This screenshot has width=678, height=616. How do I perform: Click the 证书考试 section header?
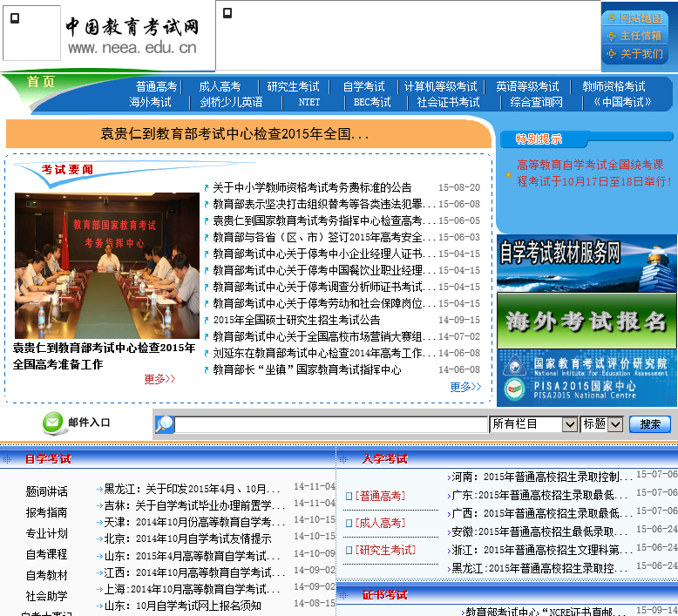(x=385, y=595)
